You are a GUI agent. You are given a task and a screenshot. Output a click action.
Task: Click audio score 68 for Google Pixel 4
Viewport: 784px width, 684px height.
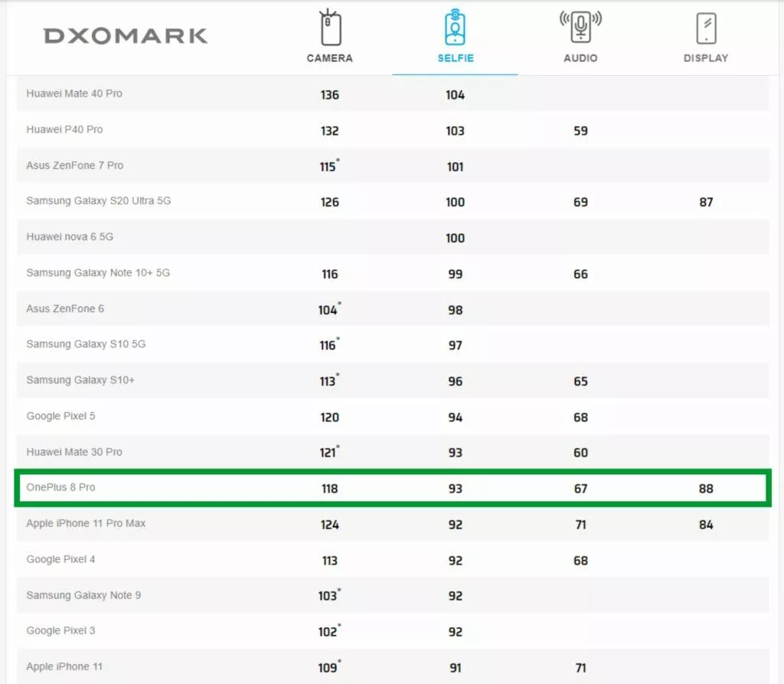click(580, 561)
